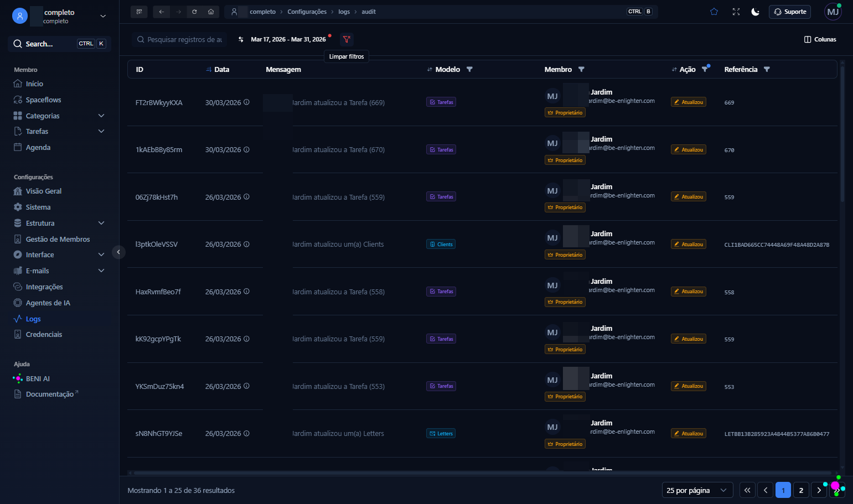Click the favorite star icon in top bar
Viewport: 853px width, 504px height.
point(714,12)
